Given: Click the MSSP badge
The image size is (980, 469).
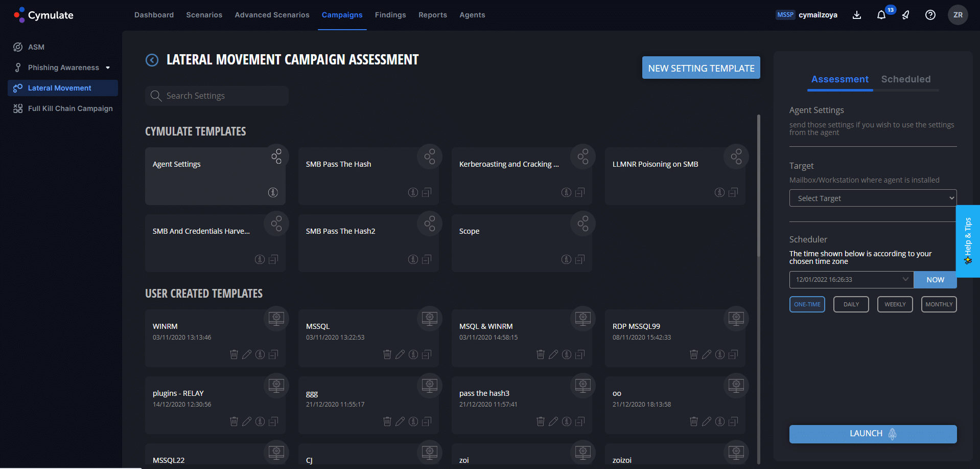Looking at the screenshot, I should [x=785, y=15].
